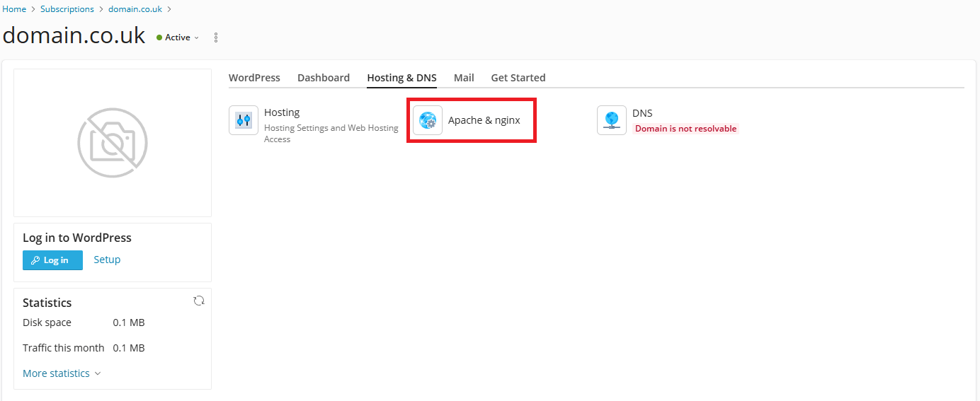The image size is (980, 401).
Task: Click the 'Log in to WordPress' heading
Action: (77, 238)
